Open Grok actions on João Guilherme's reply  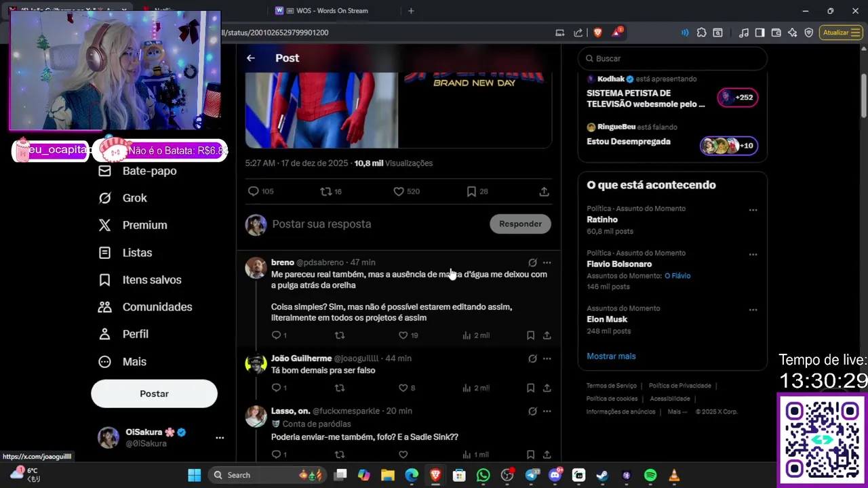coord(532,358)
